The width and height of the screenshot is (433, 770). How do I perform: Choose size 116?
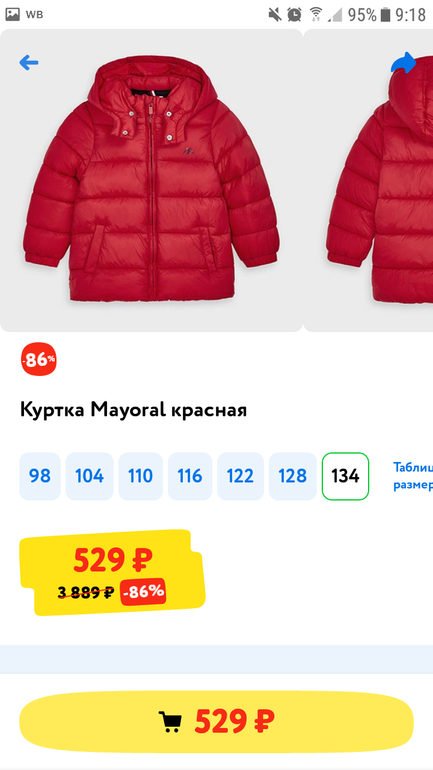pos(190,476)
